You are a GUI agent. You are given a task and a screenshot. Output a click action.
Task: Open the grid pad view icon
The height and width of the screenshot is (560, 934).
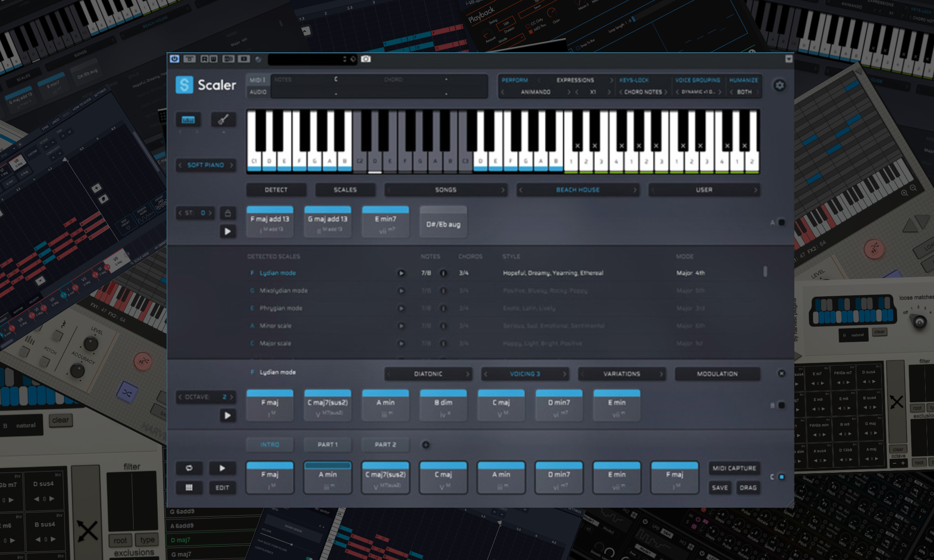[x=189, y=488]
